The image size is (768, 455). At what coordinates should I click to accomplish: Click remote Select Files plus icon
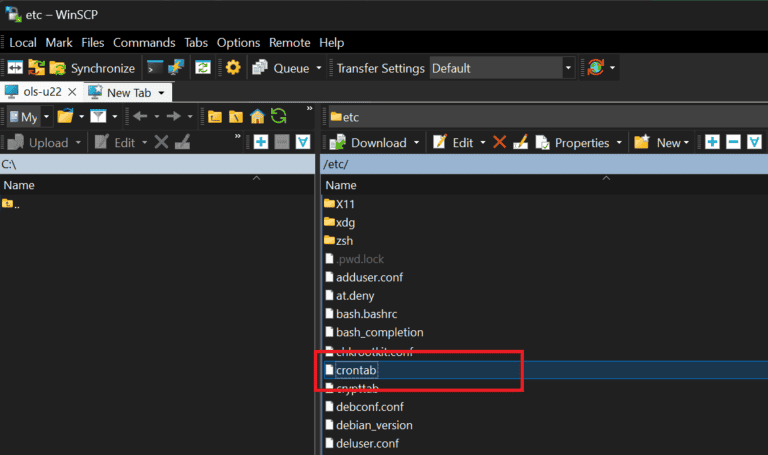[x=712, y=143]
